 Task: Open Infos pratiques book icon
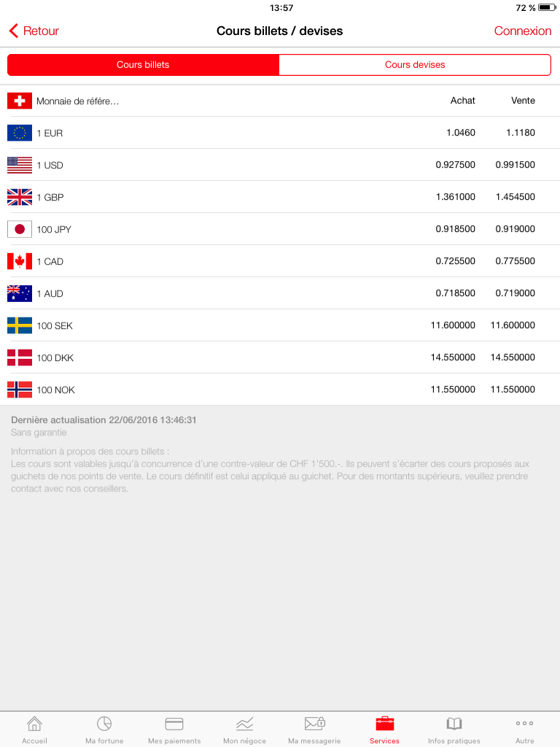(x=454, y=724)
